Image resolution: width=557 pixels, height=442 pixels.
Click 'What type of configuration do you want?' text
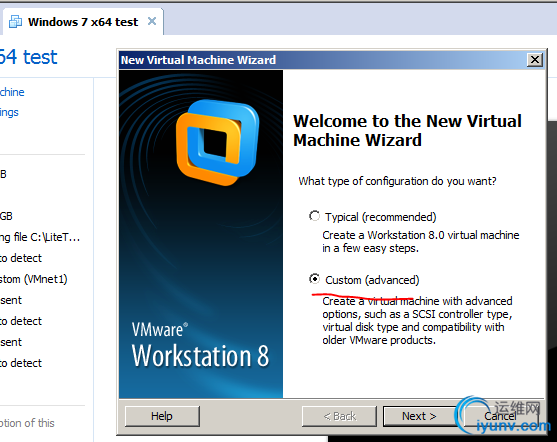coord(397,181)
